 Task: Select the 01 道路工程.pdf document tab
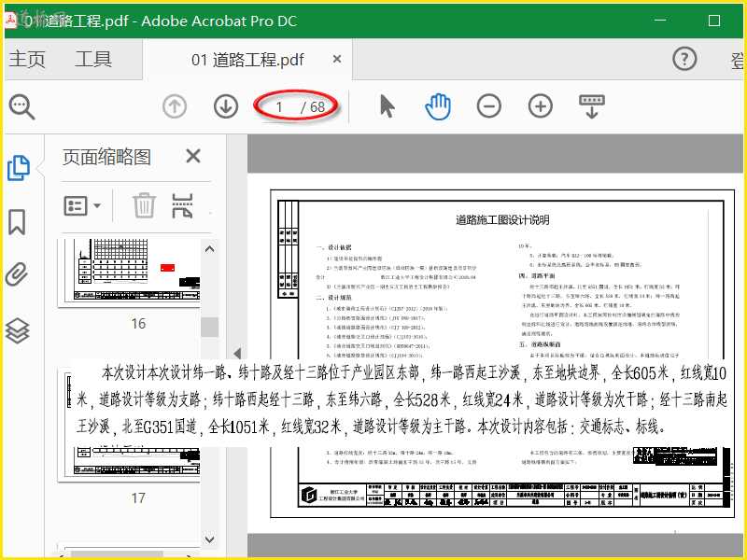[247, 60]
